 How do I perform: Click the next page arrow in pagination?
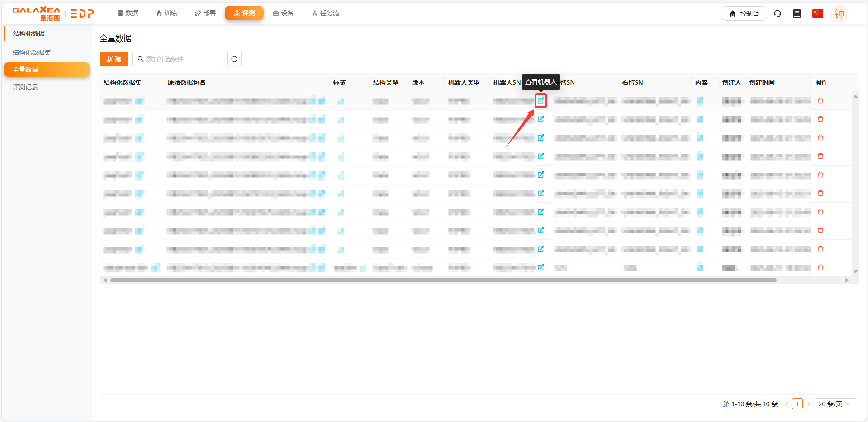pos(808,404)
